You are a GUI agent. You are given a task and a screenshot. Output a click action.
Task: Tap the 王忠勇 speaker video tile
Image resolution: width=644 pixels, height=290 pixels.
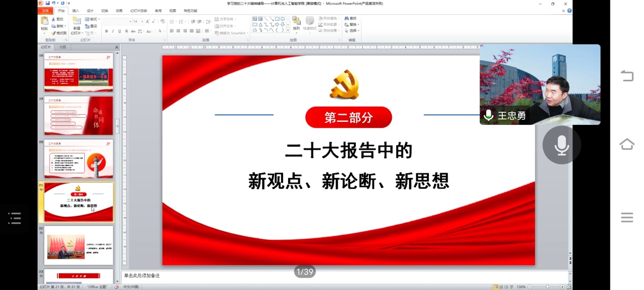pyautogui.click(x=540, y=84)
